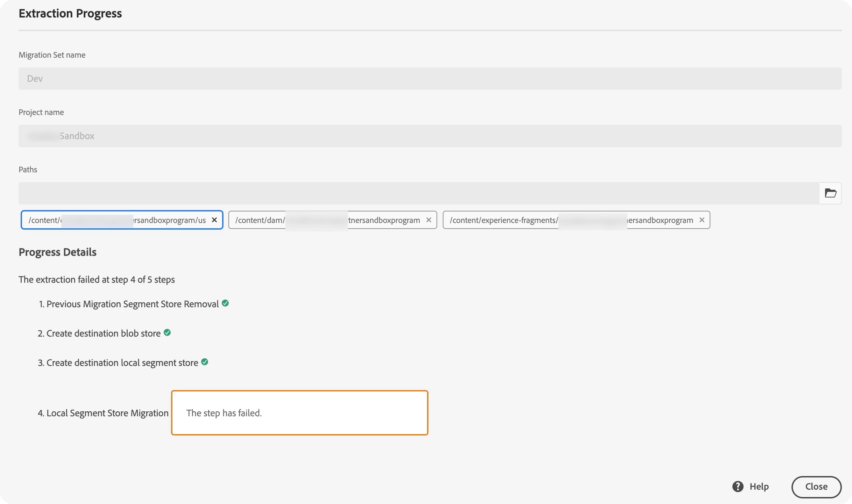
Task: Click the Progress Details heading
Action: click(x=57, y=252)
